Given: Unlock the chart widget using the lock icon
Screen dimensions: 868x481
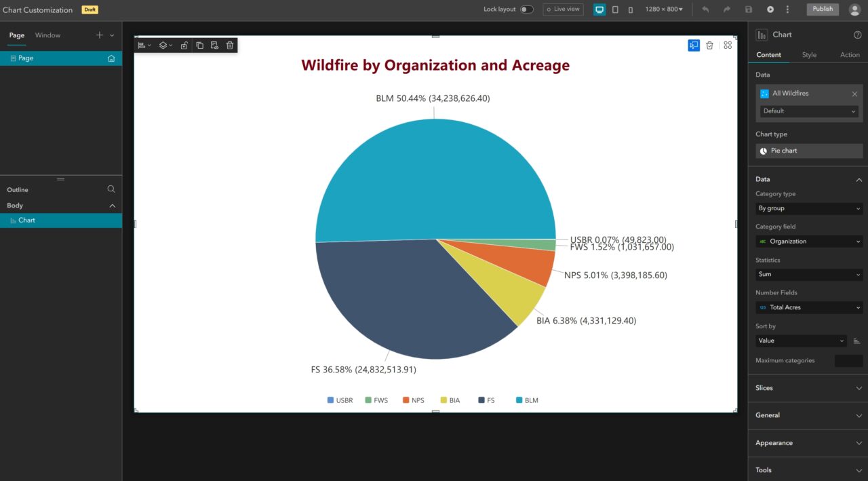Looking at the screenshot, I should click(x=184, y=45).
